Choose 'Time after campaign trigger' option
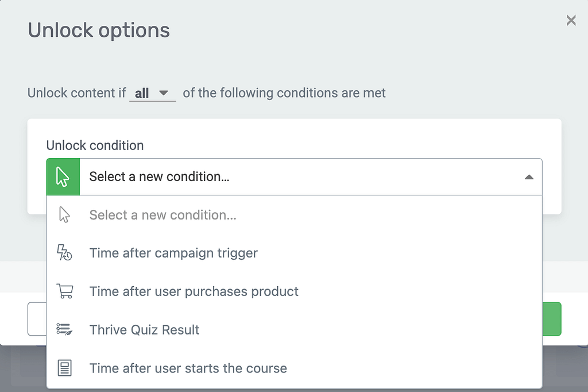This screenshot has width=588, height=392. point(295,253)
